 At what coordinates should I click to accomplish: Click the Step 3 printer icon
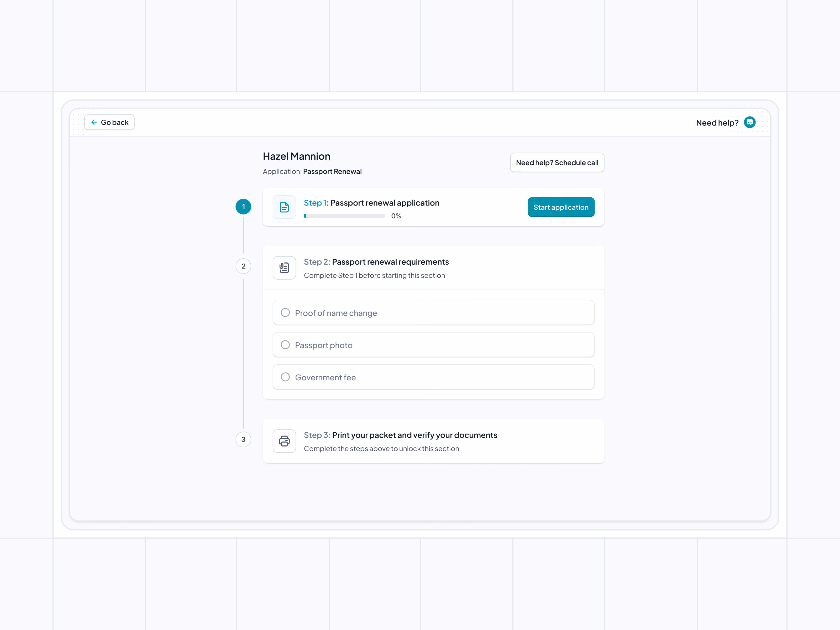coord(285,441)
